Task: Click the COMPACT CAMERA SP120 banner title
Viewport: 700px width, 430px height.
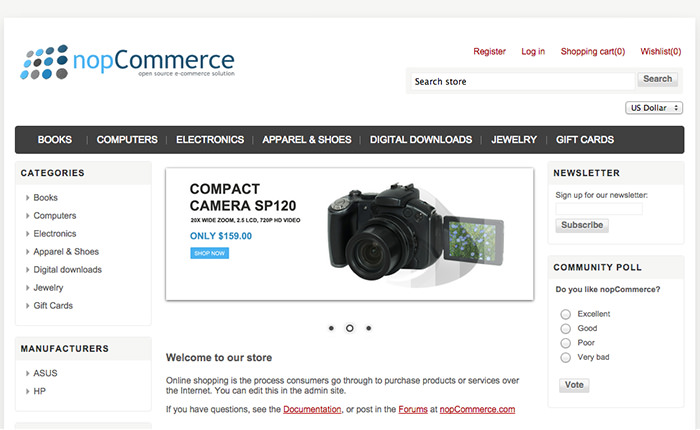Action: click(243, 197)
